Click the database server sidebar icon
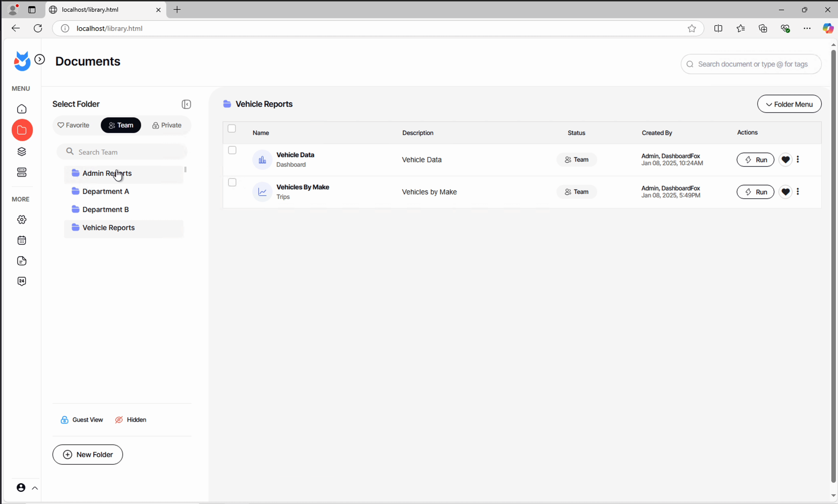The width and height of the screenshot is (838, 504). [22, 173]
